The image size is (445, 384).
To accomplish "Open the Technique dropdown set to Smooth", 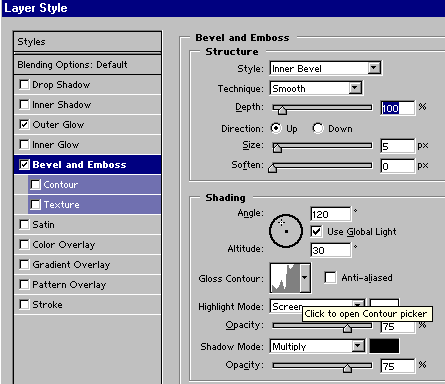I will pos(316,88).
